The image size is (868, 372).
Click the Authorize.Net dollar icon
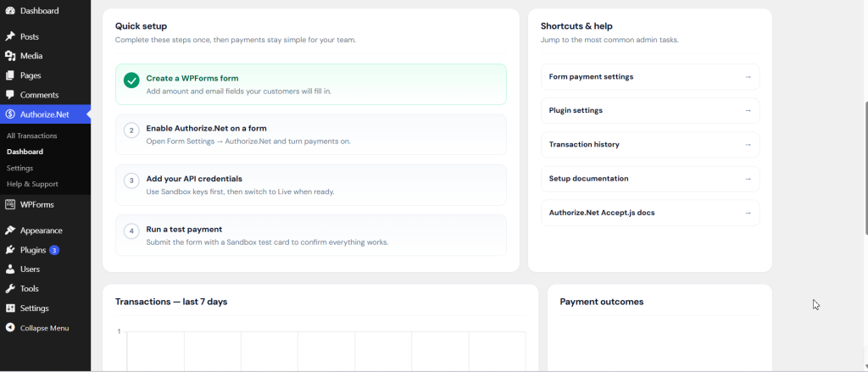pyautogui.click(x=10, y=114)
